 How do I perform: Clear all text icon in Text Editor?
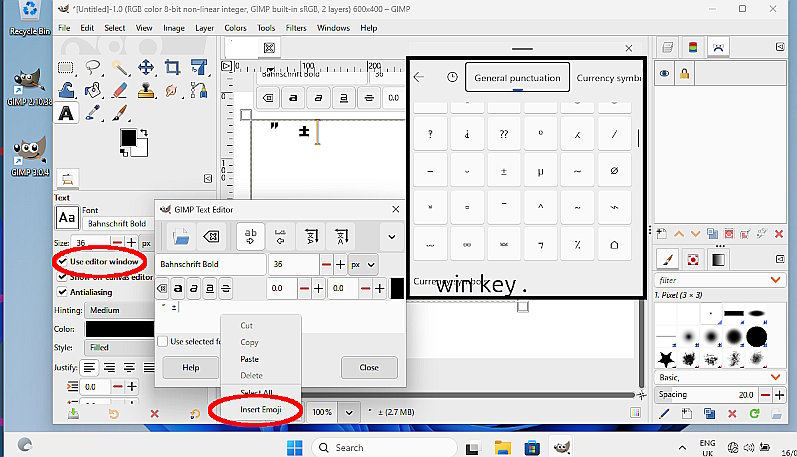[x=211, y=237]
